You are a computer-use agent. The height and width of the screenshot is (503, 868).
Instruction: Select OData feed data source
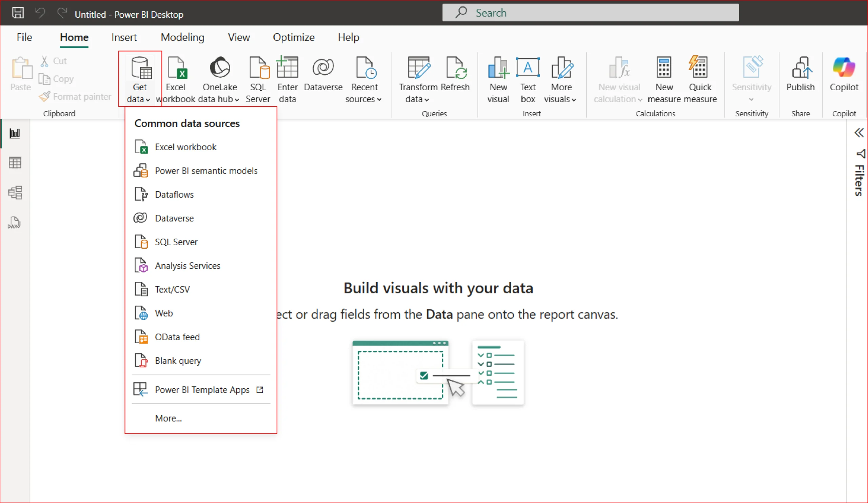pyautogui.click(x=201, y=337)
